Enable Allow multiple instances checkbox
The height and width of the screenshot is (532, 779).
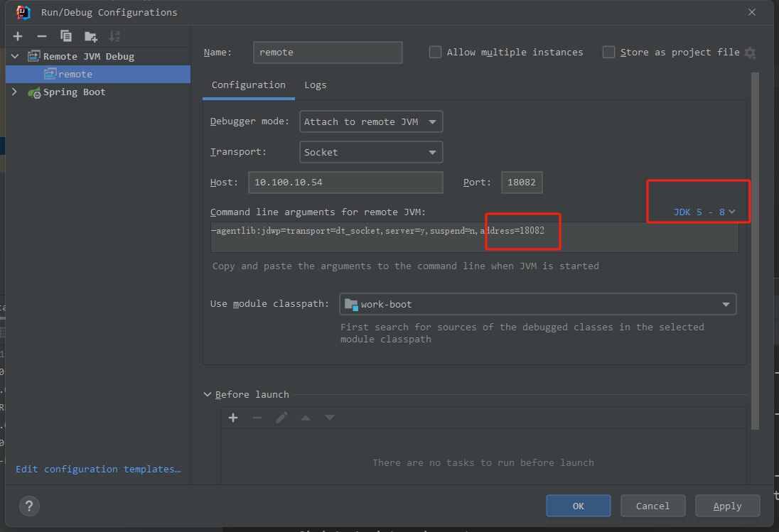pyautogui.click(x=435, y=52)
